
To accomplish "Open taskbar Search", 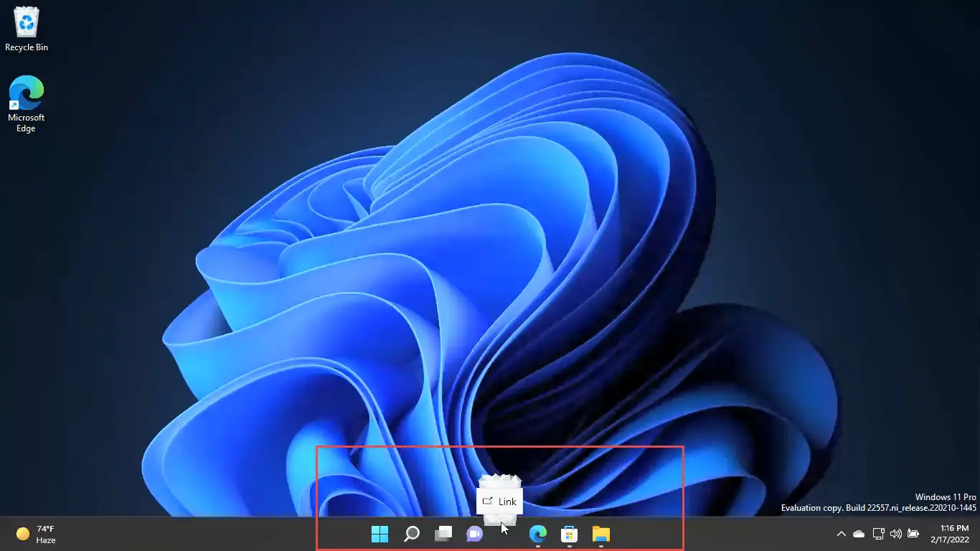I will (412, 534).
